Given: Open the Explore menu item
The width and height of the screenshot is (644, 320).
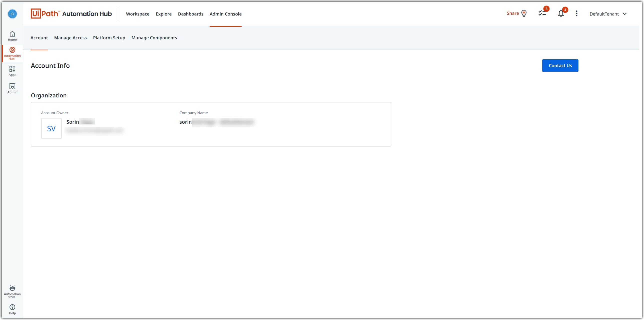Looking at the screenshot, I should click(x=164, y=14).
